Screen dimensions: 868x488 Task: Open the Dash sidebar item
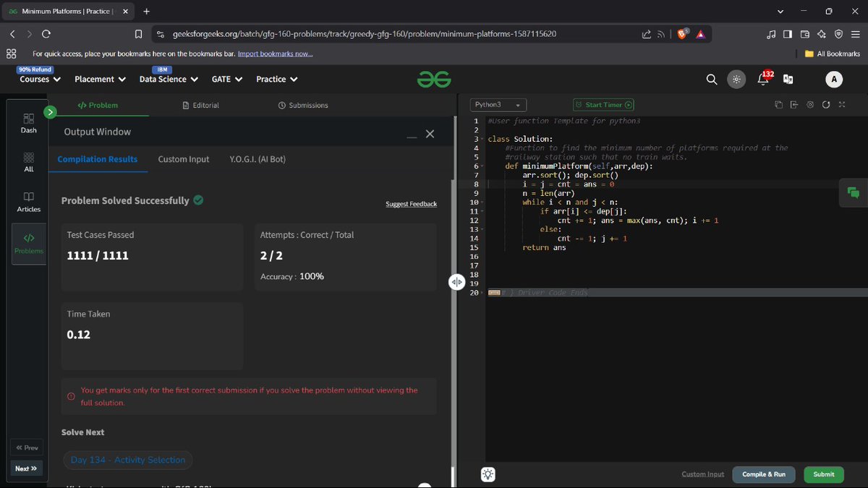pos(29,122)
